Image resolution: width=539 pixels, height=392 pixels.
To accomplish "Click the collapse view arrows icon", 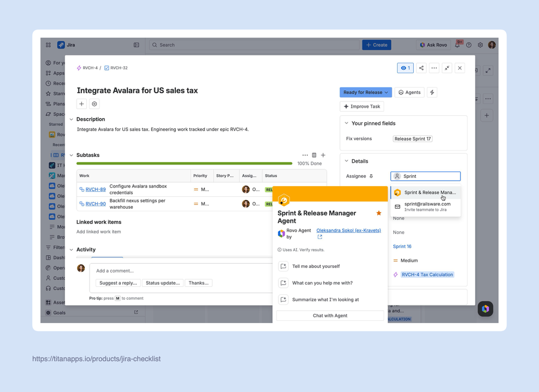I will tap(447, 68).
